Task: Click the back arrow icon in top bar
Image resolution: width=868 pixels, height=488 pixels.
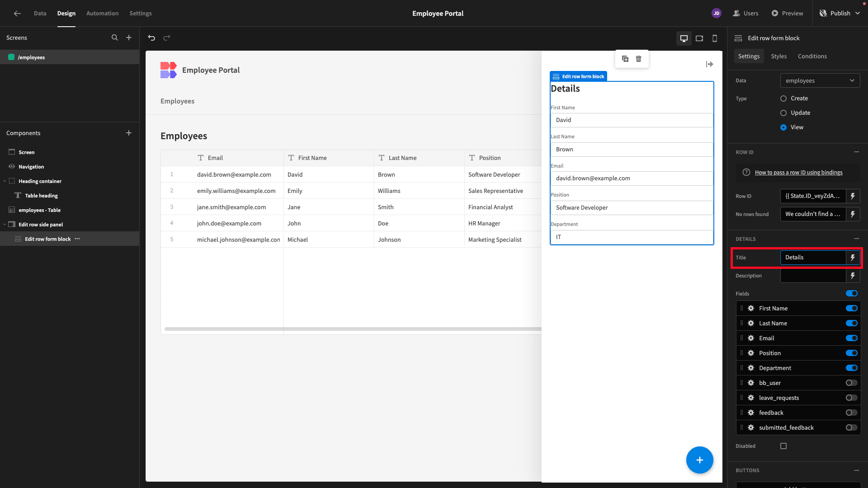Action: click(x=17, y=14)
